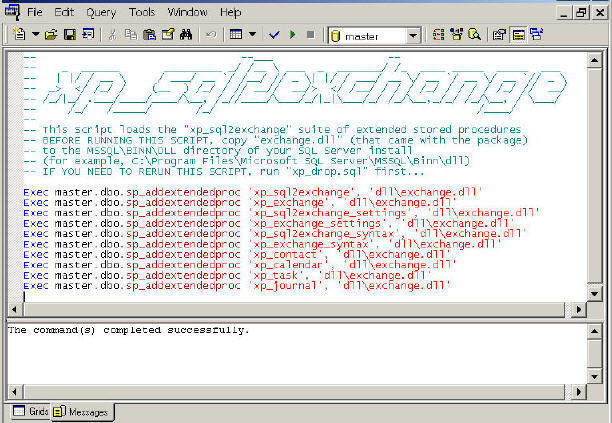Click the Copy icon

(131, 35)
